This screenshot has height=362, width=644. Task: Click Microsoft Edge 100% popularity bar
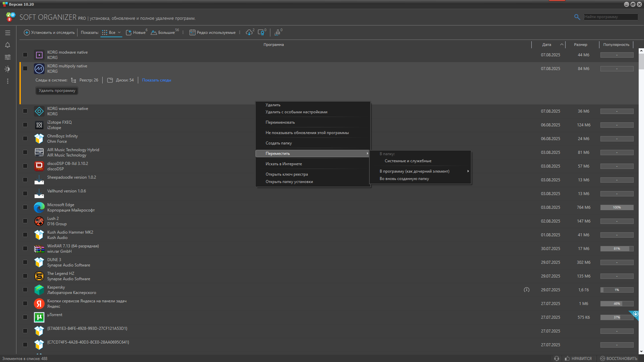[x=617, y=207]
